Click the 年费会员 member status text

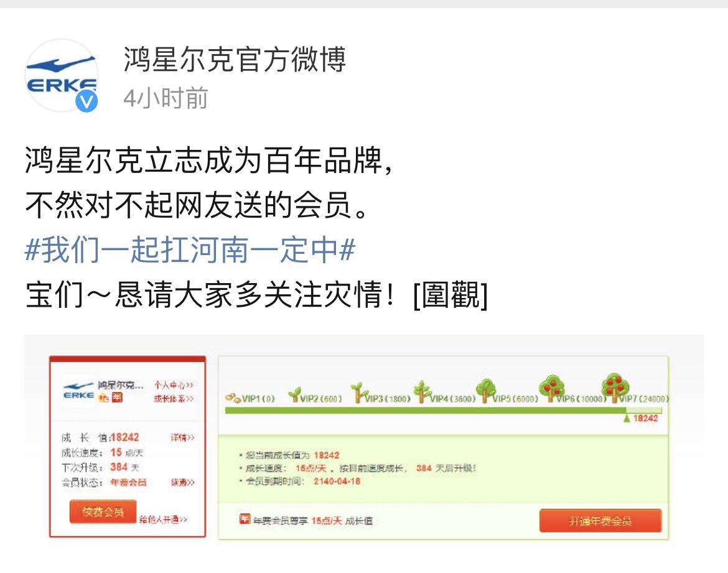(129, 482)
